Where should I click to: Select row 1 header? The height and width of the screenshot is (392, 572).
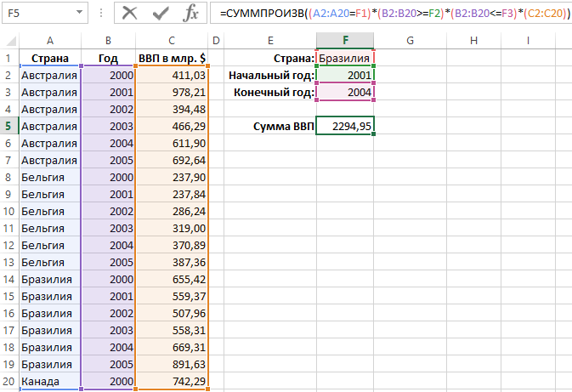tap(8, 58)
